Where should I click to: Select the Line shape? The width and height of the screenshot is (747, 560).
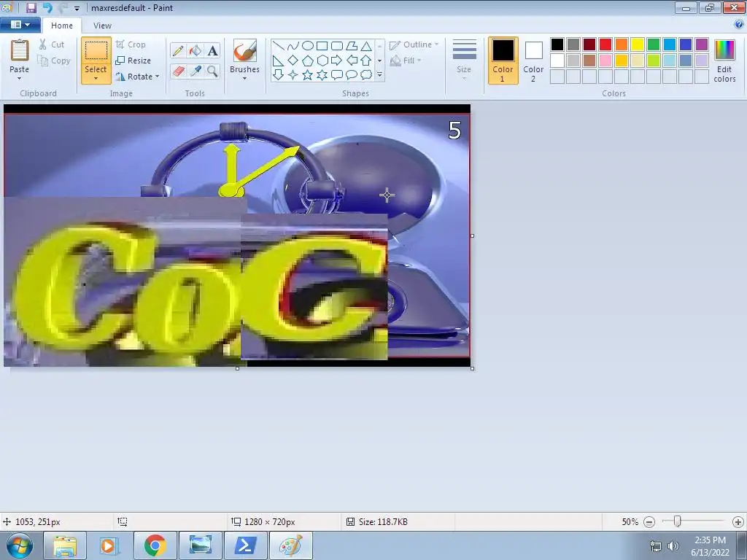click(279, 46)
